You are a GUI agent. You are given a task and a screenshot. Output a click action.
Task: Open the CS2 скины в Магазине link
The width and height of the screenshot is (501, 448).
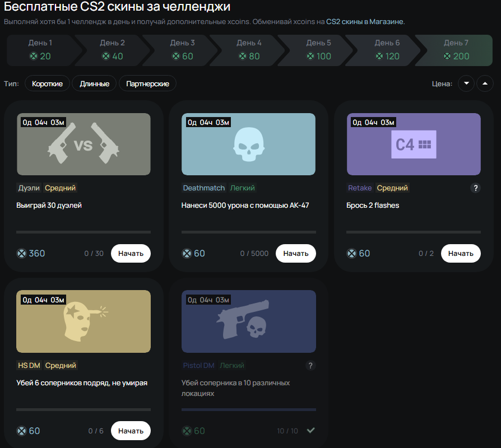pyautogui.click(x=365, y=22)
